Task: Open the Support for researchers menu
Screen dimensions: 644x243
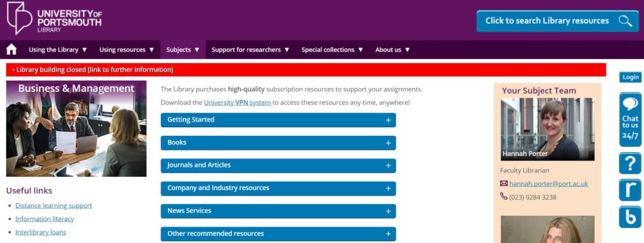Action: (x=250, y=50)
